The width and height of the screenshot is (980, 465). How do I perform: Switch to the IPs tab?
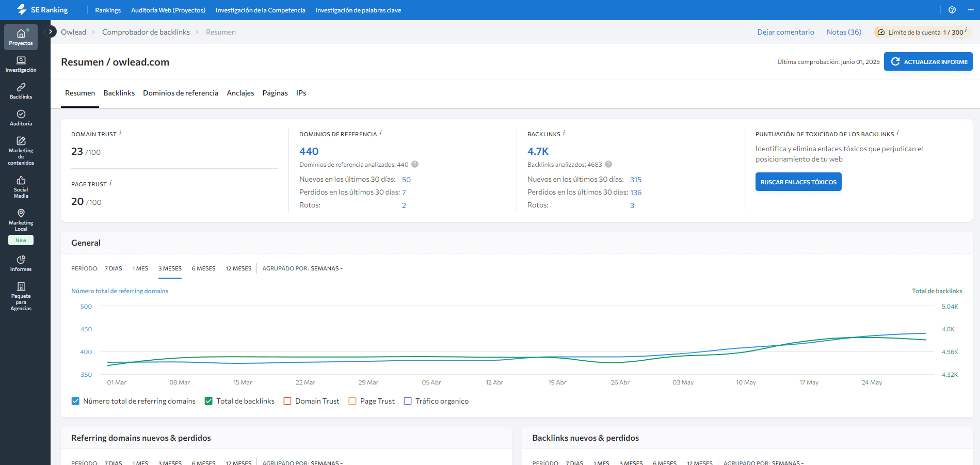coord(301,93)
